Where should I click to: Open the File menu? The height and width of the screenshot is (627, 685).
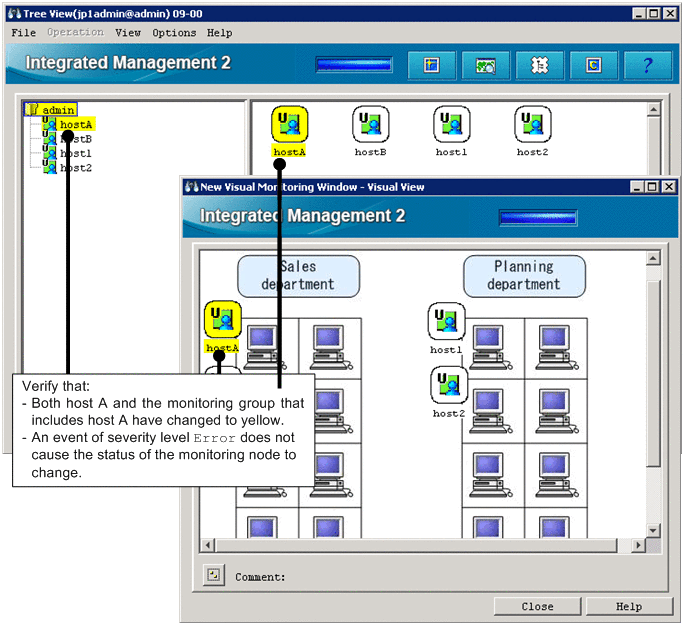(24, 33)
